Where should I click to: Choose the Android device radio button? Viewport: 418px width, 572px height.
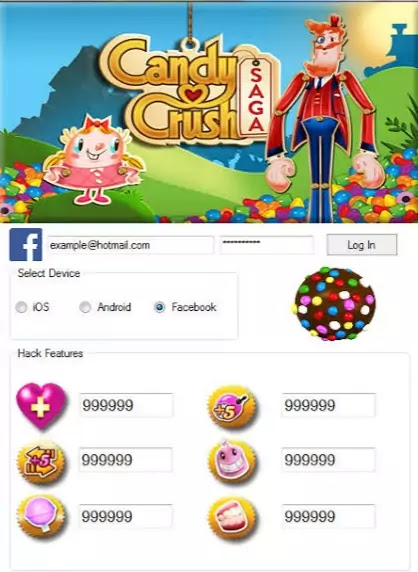pos(85,307)
